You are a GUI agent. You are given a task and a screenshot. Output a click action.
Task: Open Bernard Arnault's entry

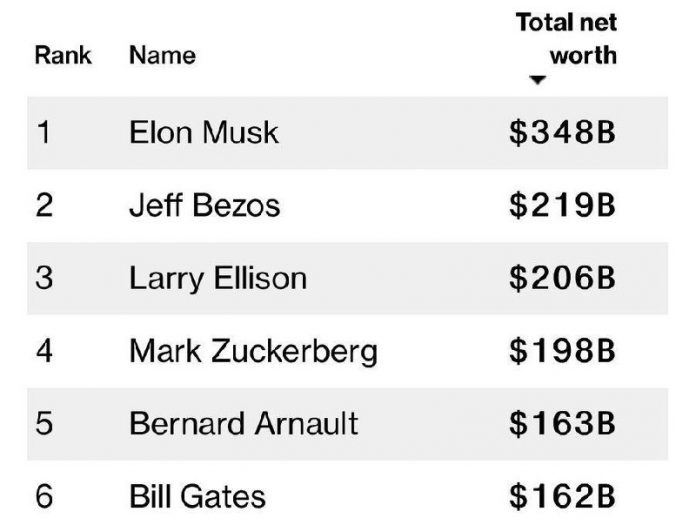point(243,422)
